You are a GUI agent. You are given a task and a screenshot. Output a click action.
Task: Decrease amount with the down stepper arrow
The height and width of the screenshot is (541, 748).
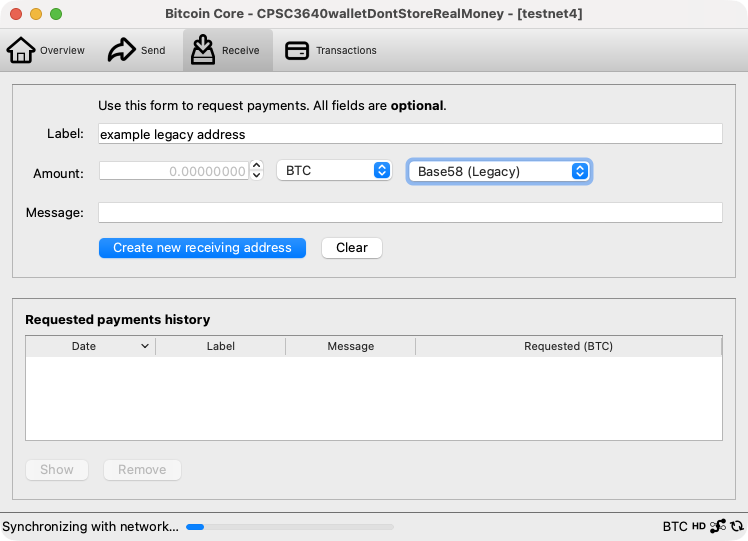click(x=257, y=176)
